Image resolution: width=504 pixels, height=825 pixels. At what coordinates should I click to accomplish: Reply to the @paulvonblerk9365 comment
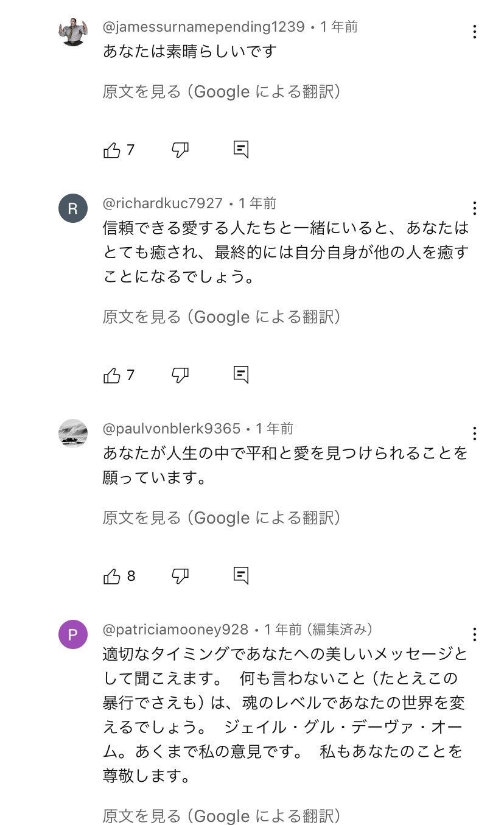tap(241, 575)
